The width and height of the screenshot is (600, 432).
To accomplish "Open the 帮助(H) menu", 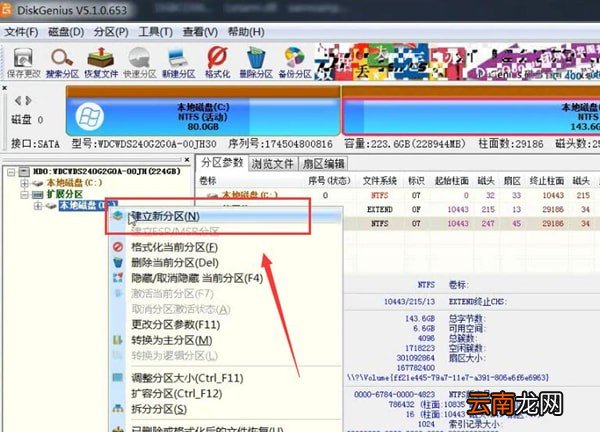I will tap(246, 32).
